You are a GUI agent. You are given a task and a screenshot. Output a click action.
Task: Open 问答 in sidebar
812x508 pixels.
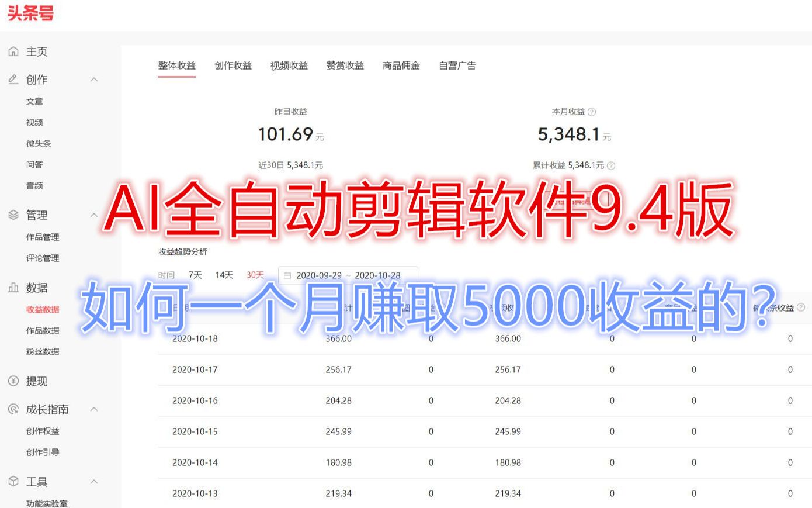tap(34, 164)
